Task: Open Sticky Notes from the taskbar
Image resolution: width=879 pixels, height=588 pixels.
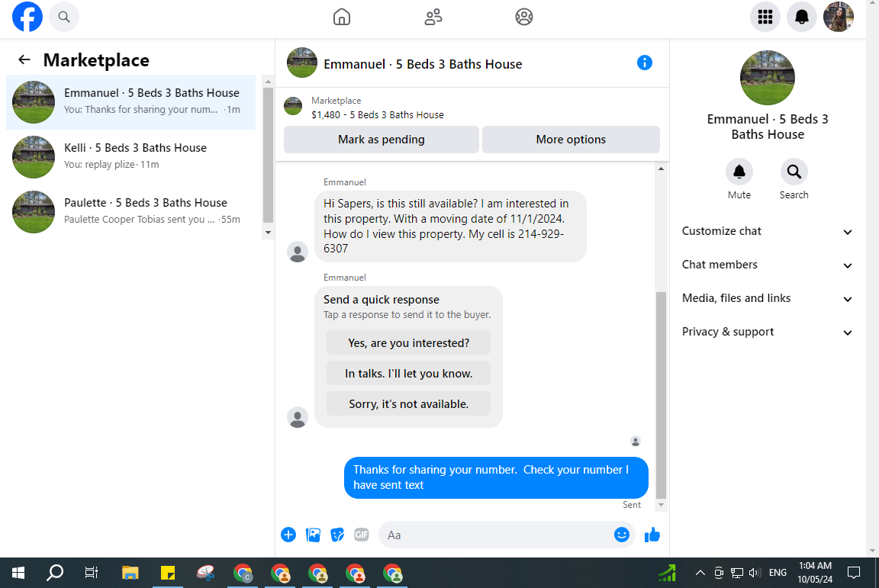Action: (168, 573)
